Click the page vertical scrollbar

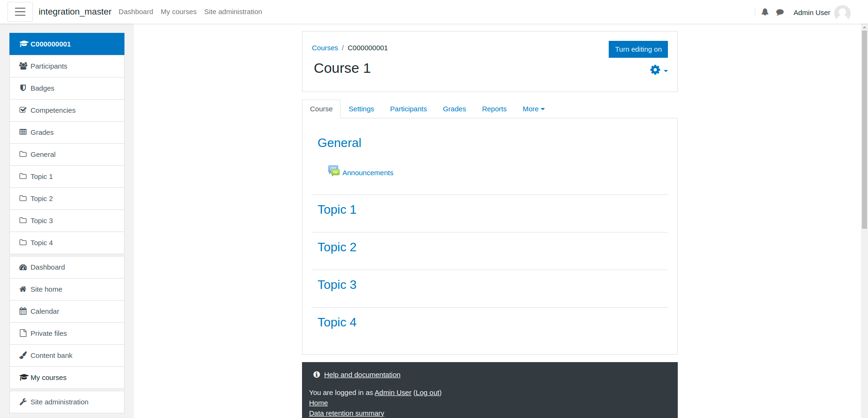pyautogui.click(x=864, y=131)
